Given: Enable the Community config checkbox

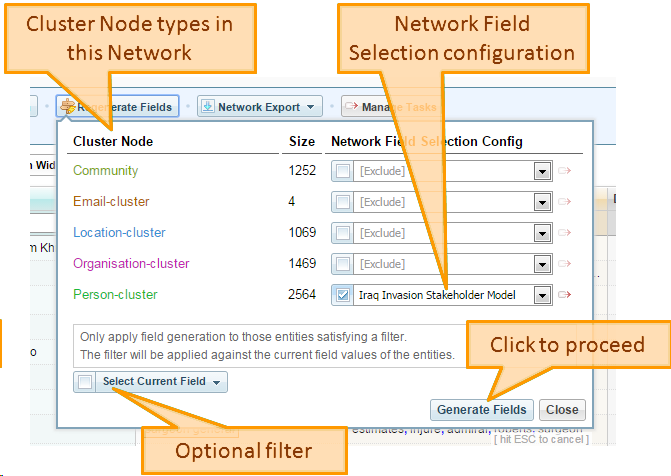Looking at the screenshot, I should click(344, 171).
